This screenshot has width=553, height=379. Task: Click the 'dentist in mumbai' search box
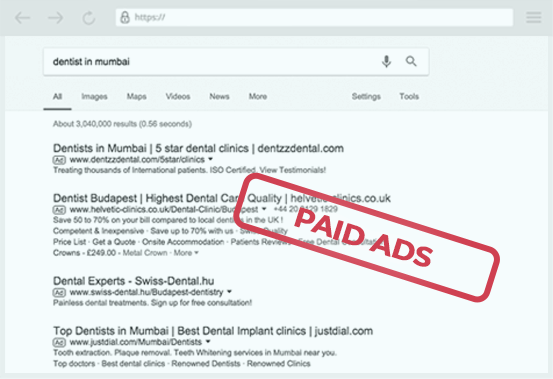236,62
